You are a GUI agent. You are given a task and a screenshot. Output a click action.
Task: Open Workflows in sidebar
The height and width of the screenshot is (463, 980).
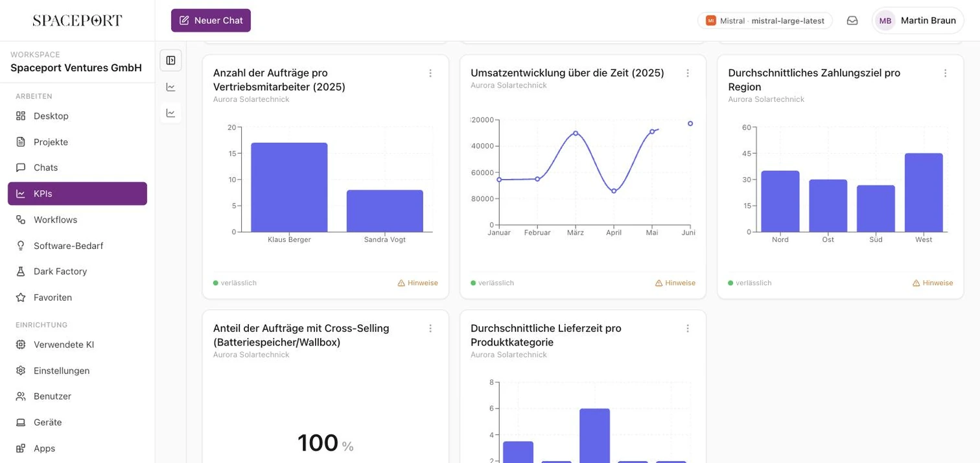77,220
